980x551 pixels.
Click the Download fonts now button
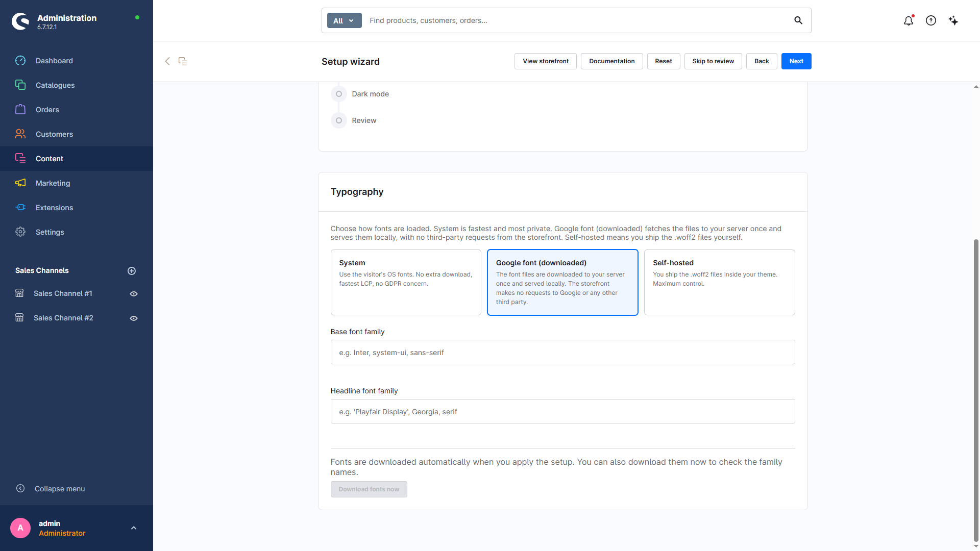coord(369,489)
